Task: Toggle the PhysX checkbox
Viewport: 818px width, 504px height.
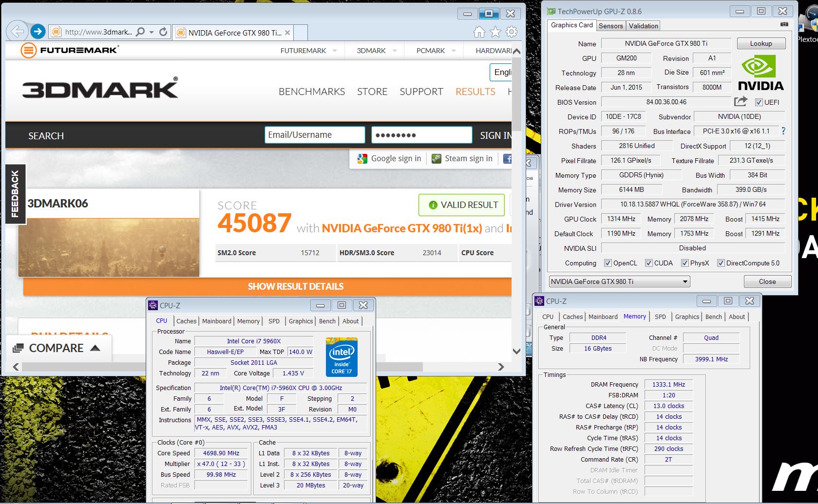Action: (x=685, y=263)
